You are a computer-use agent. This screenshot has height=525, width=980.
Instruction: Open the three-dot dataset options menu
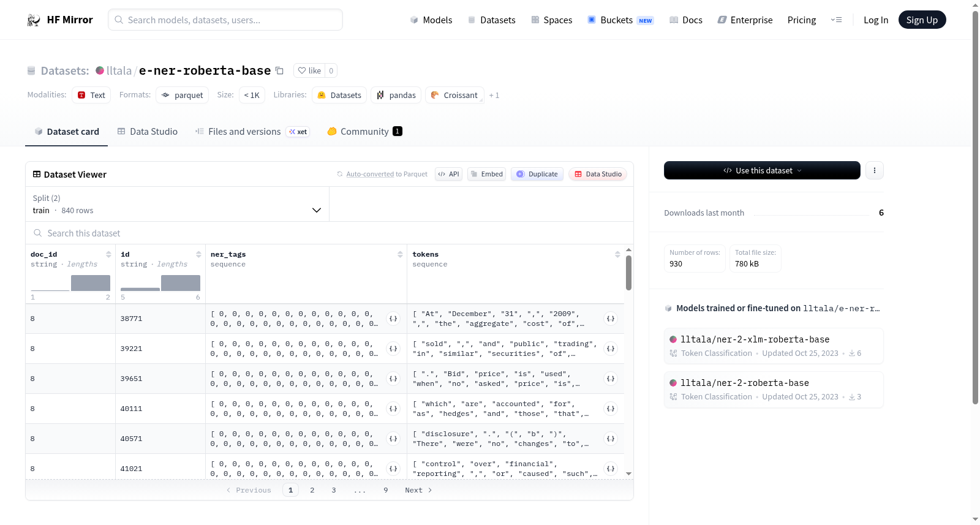[x=875, y=170]
